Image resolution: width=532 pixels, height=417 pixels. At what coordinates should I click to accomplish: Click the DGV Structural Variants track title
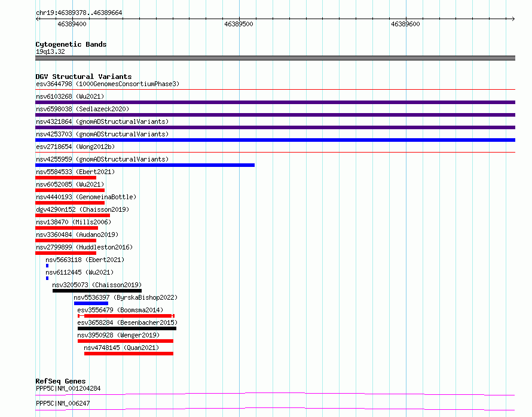click(84, 77)
